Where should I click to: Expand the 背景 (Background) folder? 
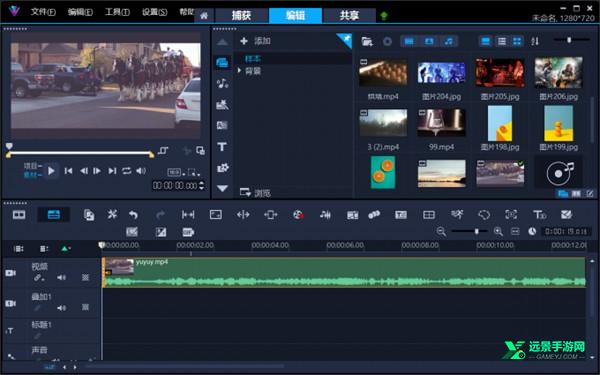240,70
